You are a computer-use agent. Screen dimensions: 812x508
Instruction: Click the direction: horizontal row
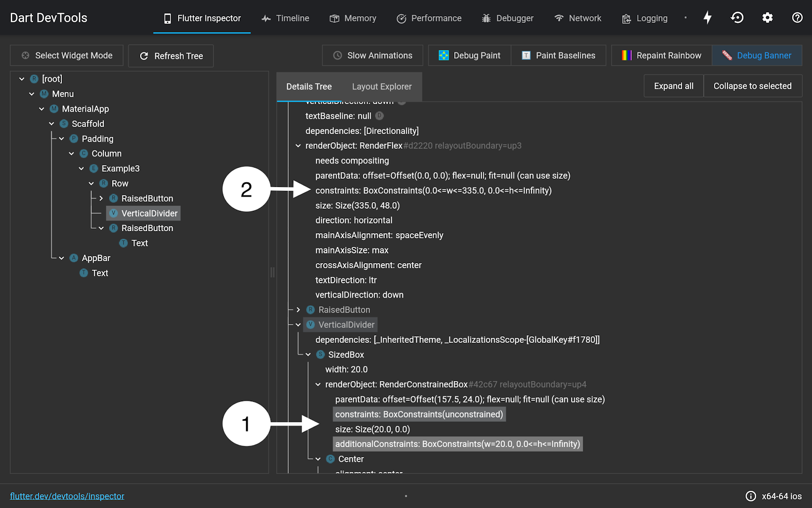[x=354, y=220]
